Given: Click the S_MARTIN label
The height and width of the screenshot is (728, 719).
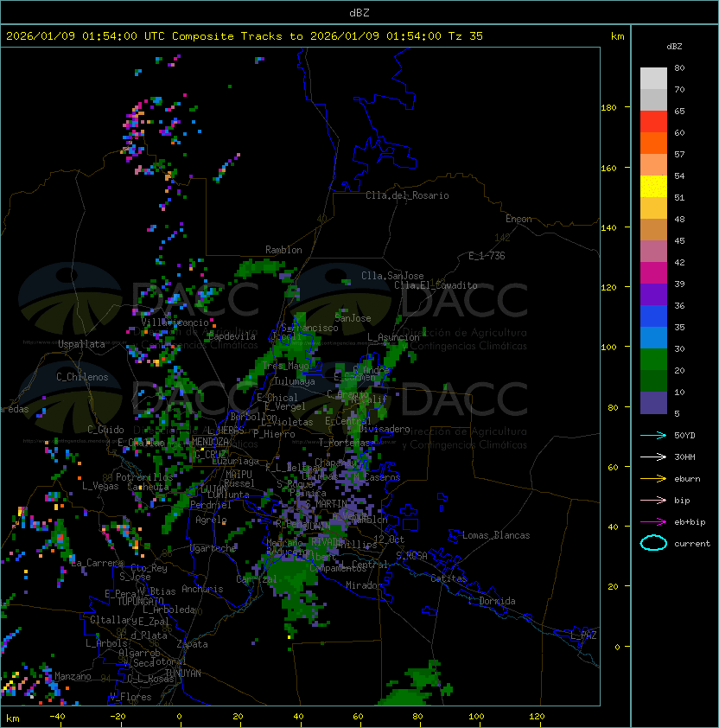Looking at the screenshot, I should click(327, 503).
